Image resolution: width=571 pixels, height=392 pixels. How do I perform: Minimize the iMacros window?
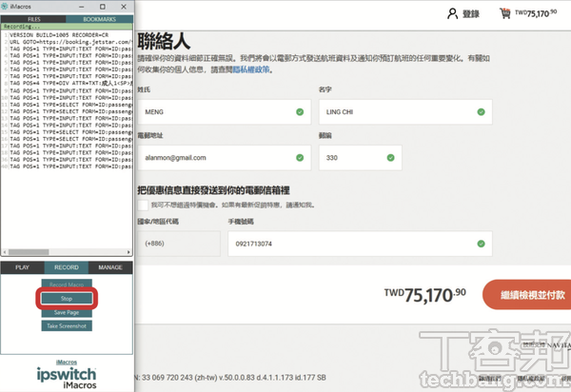pos(82,7)
